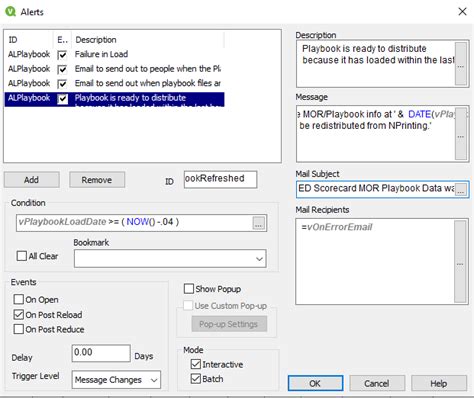Check the All Clear checkbox
This screenshot has height=398, width=474.
22,256
